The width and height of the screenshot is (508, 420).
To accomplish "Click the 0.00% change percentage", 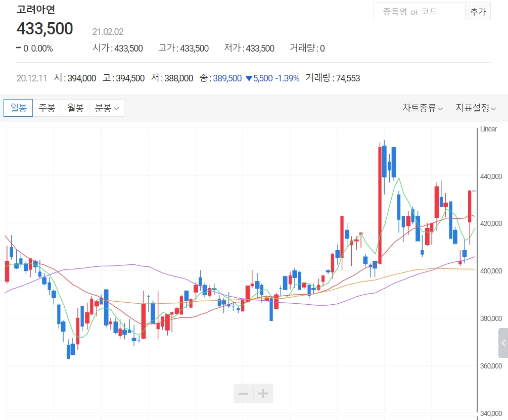I will tap(42, 49).
